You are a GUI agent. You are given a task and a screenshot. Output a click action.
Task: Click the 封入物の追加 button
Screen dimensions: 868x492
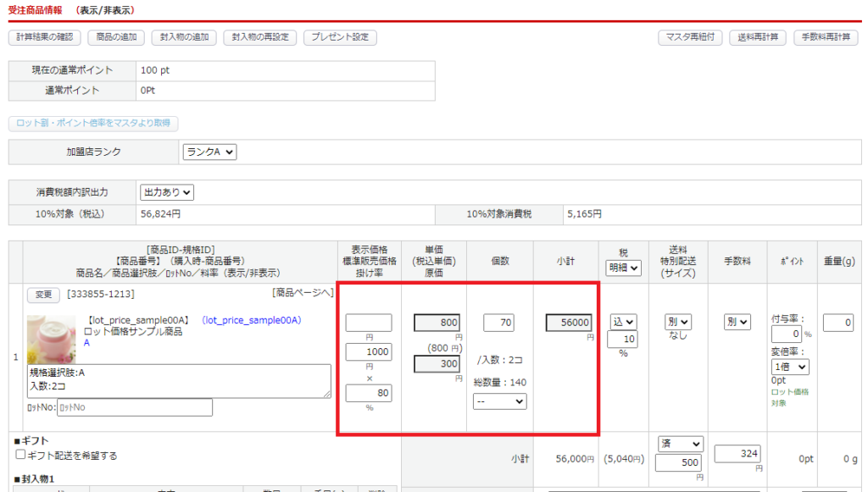184,37
